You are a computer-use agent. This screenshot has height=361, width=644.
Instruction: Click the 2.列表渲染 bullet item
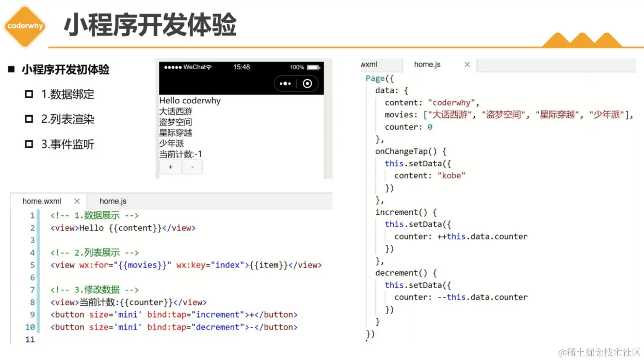68,119
